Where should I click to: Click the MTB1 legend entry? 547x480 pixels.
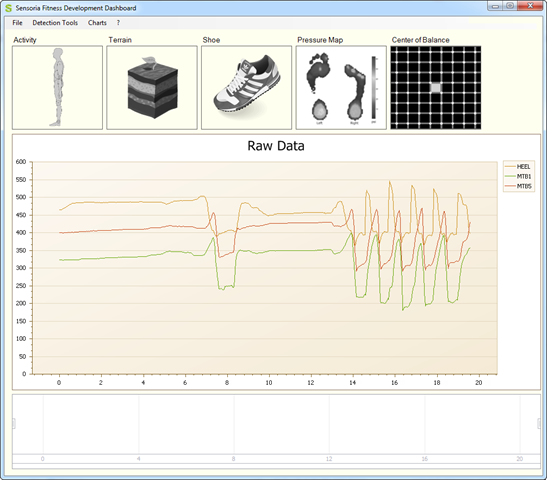(x=518, y=176)
